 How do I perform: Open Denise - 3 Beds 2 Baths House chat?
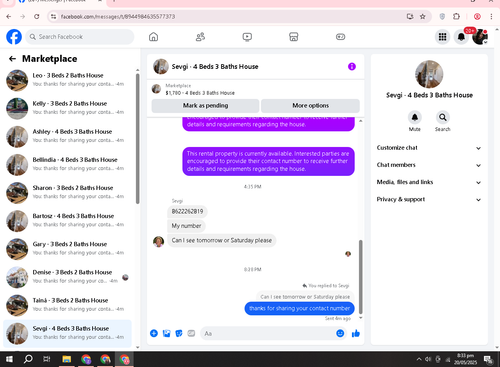67,277
